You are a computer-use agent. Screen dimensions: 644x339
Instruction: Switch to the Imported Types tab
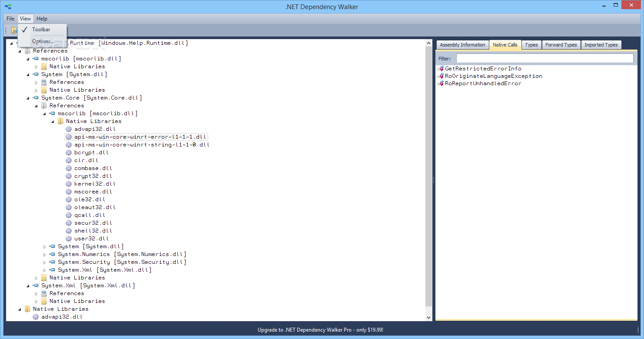[601, 45]
